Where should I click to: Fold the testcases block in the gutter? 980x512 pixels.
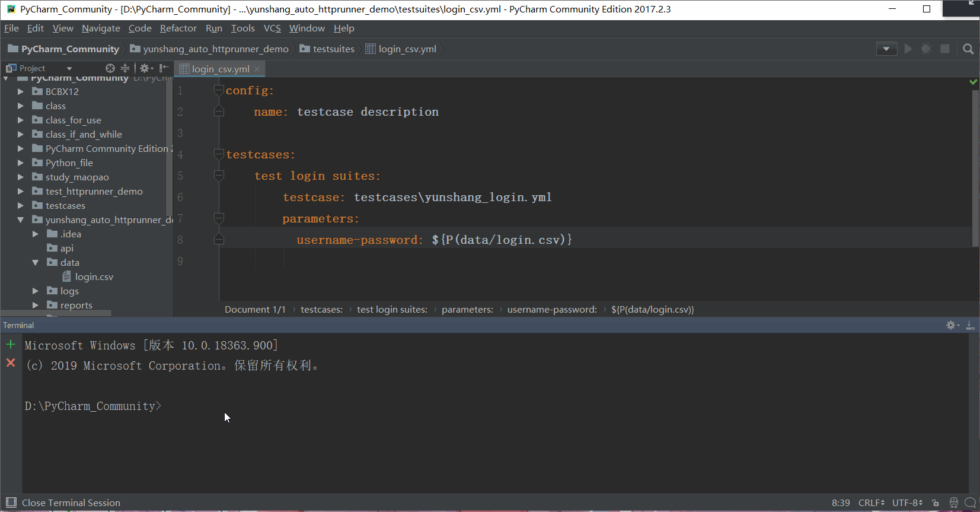[219, 154]
